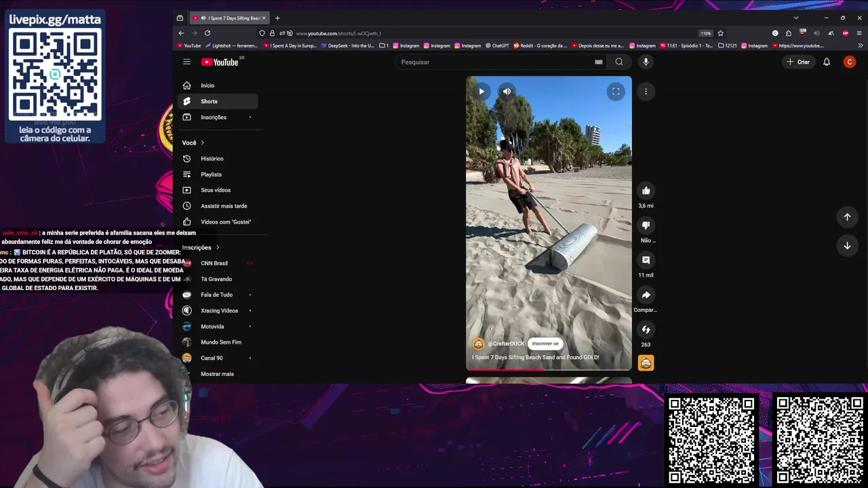
Task: Open the Mundo Sem Fim channel
Action: point(218,342)
